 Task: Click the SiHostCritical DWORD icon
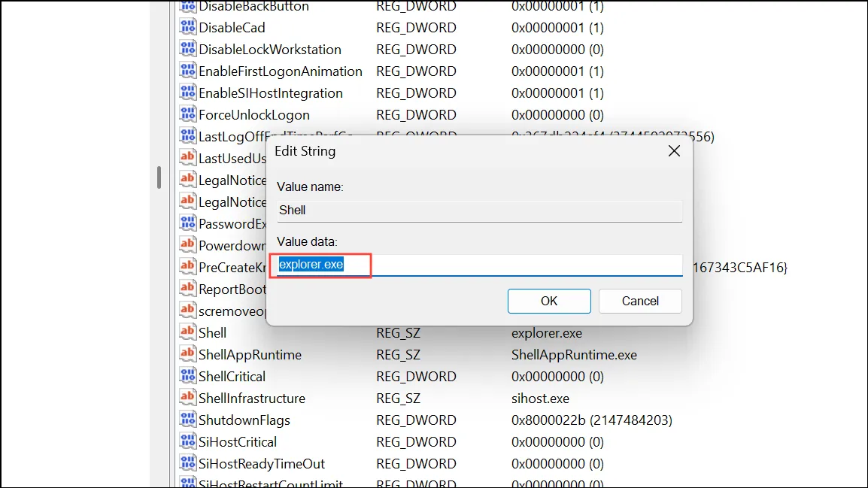pyautogui.click(x=187, y=441)
